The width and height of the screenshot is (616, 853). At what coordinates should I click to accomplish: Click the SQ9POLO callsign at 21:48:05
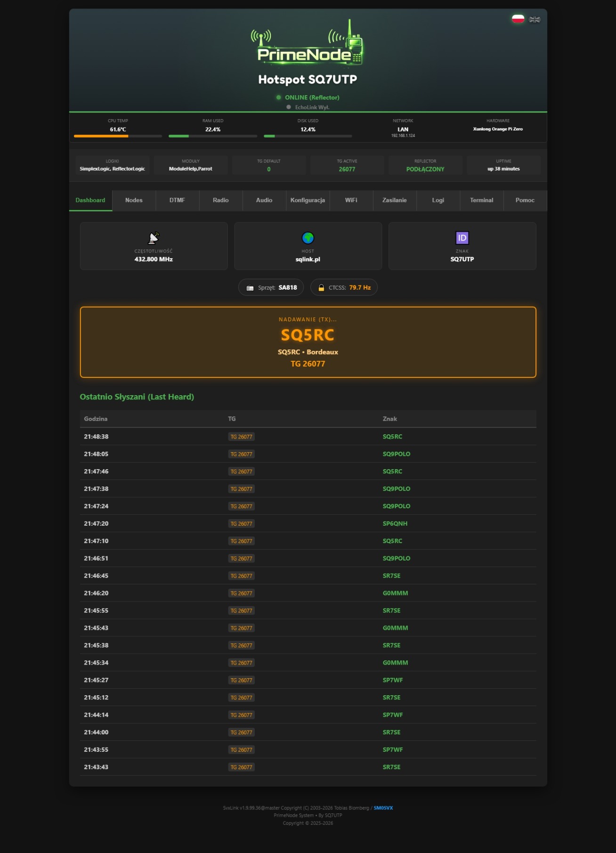pyautogui.click(x=397, y=454)
